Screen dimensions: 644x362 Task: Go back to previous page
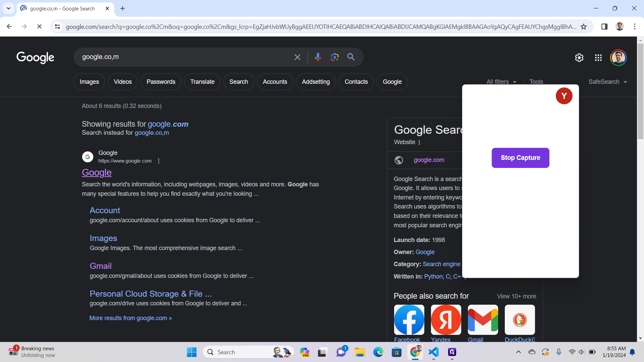click(9, 26)
